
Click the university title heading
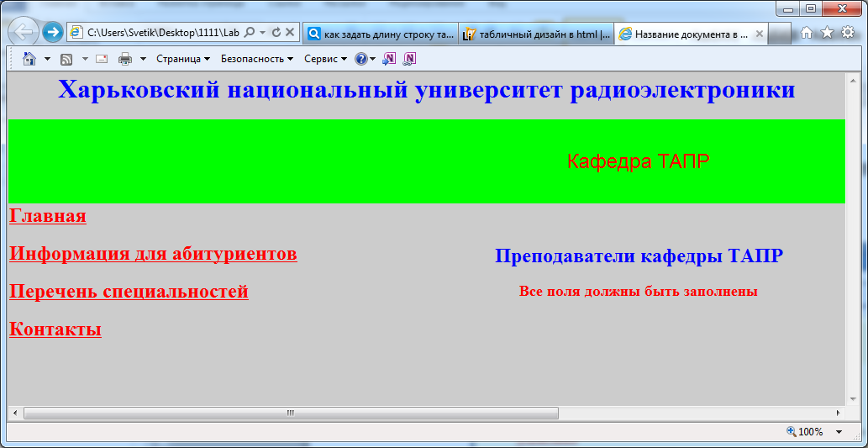coord(426,90)
